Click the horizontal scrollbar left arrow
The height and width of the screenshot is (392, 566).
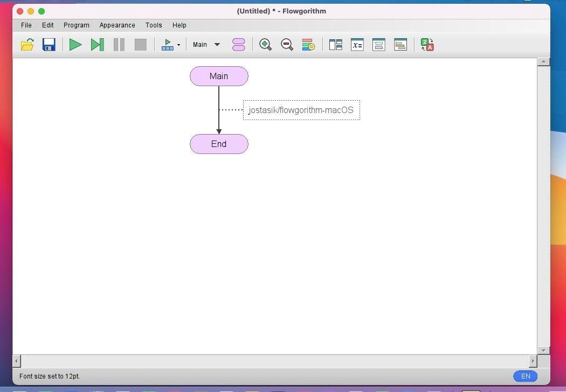coord(17,361)
